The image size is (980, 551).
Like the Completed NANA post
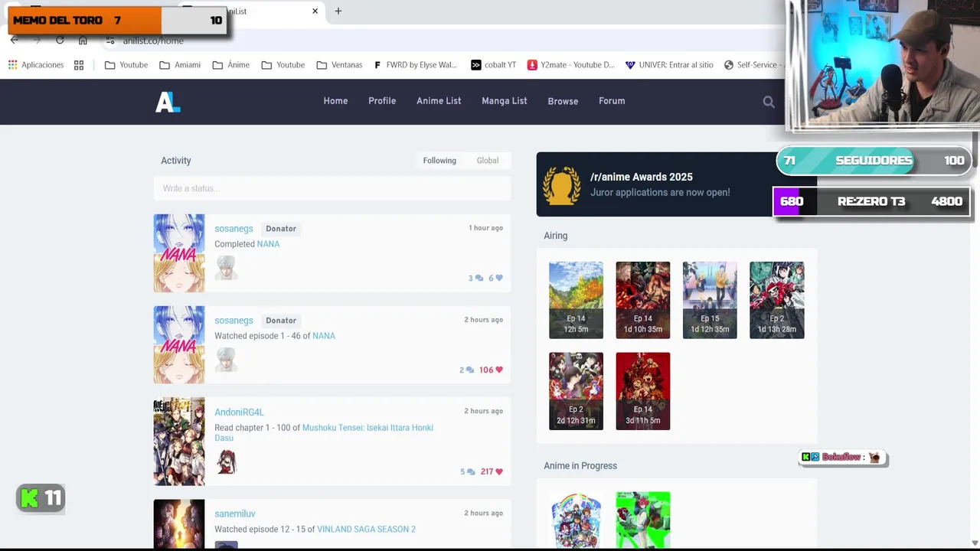click(495, 279)
